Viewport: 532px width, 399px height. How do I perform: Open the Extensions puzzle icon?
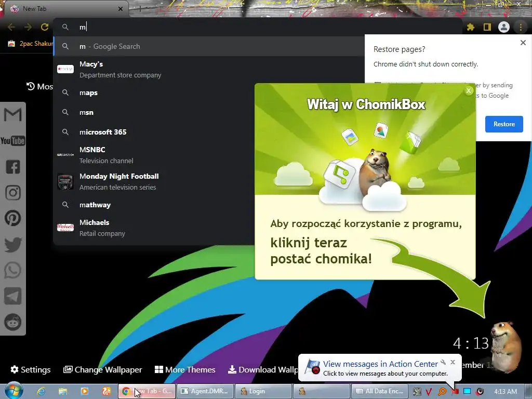(x=470, y=27)
